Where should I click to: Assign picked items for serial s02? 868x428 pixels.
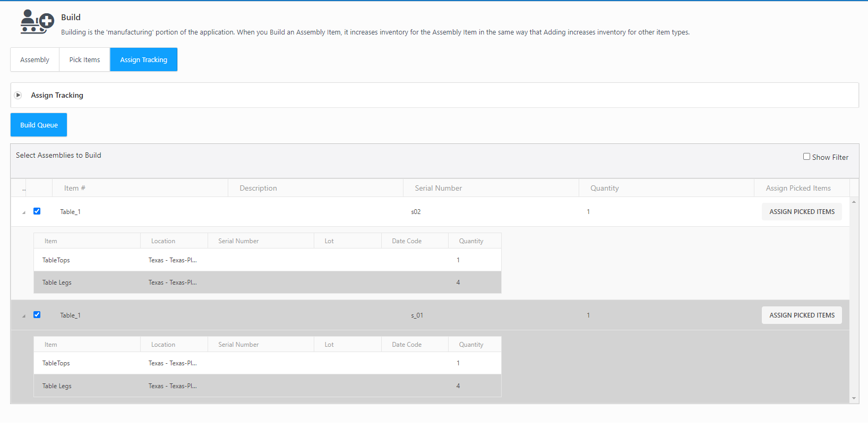coord(802,212)
